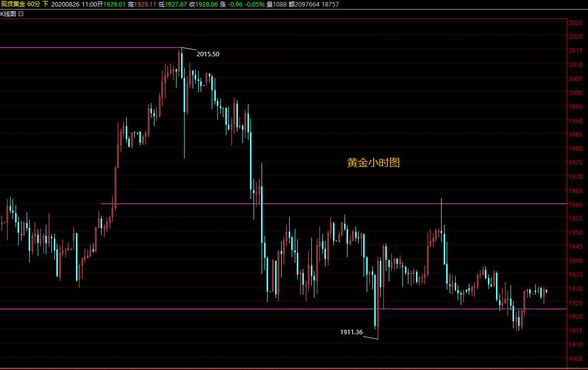The width and height of the screenshot is (588, 370).
Task: Select the high price 1929.11
Action: [x=145, y=4]
